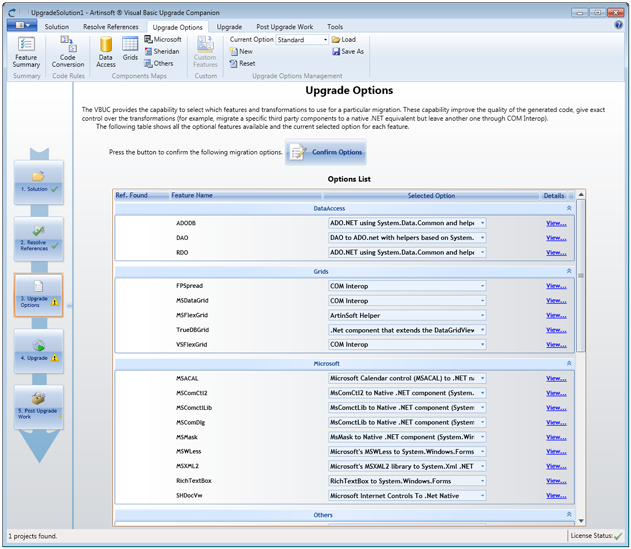Screen dimensions: 631x549
Task: Open help question mark icon
Action: (619, 25)
